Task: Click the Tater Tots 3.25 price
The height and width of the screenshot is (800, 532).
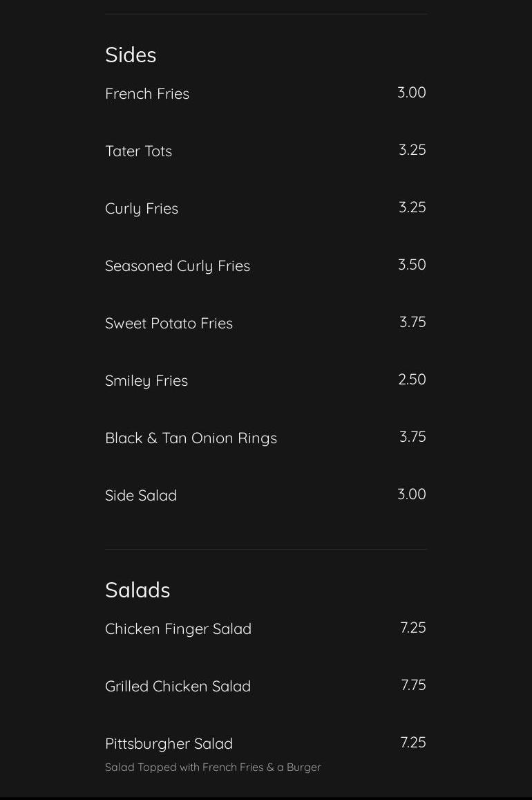Action: [412, 150]
